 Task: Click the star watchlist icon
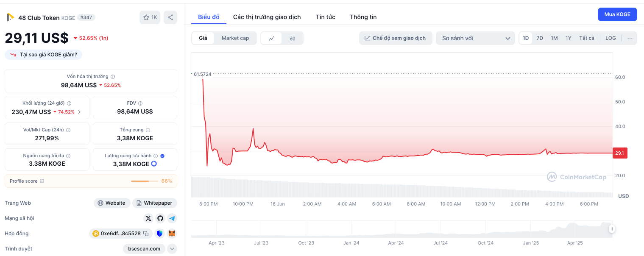[x=146, y=17]
